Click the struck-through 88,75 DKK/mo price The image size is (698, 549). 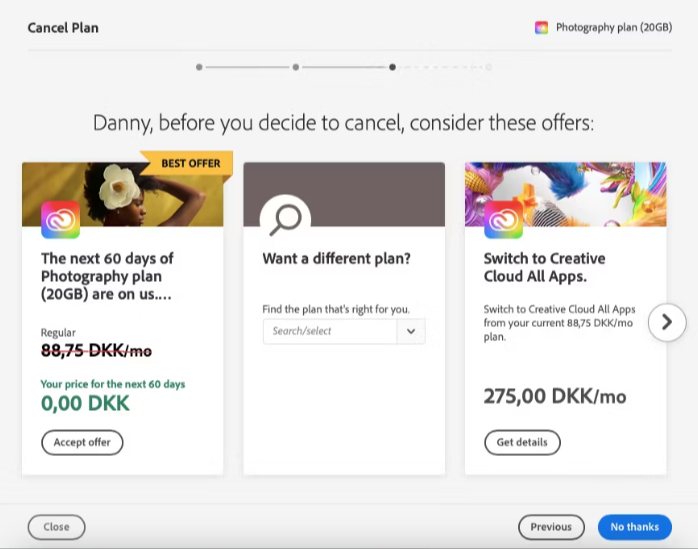(96, 351)
